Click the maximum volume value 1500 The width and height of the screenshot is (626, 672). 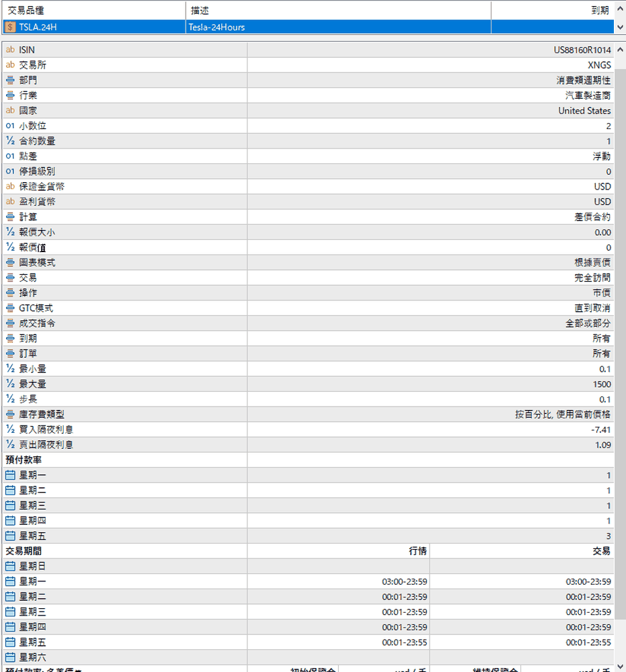pos(602,384)
